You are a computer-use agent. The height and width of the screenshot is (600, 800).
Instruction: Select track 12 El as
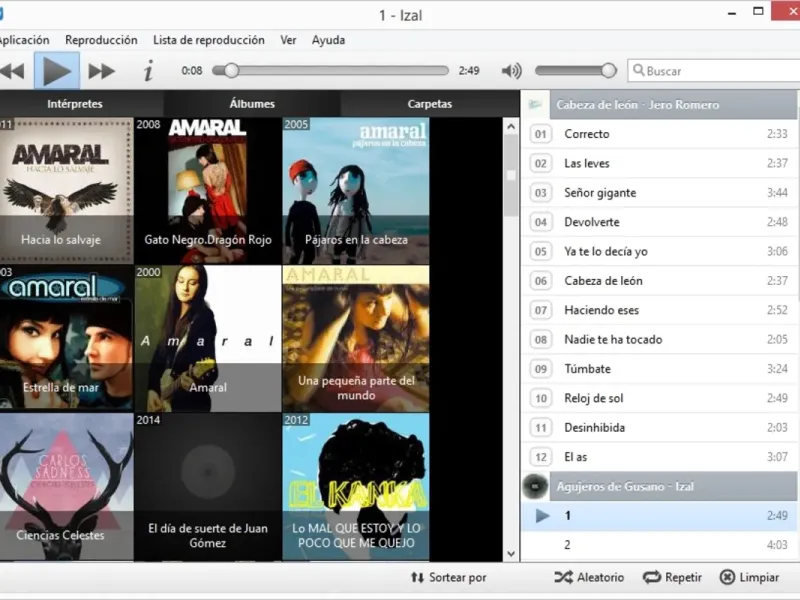(x=659, y=457)
